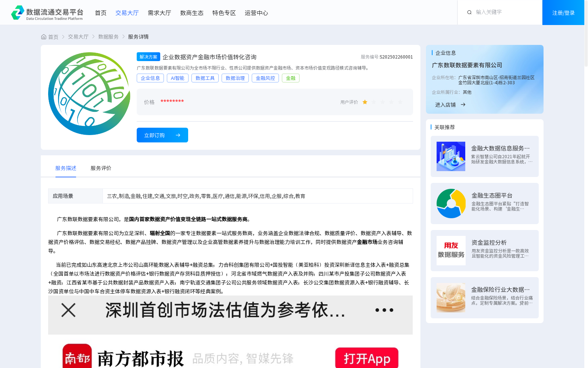Go to 首页 in the top navigation
The height and width of the screenshot is (368, 588).
coord(101,13)
